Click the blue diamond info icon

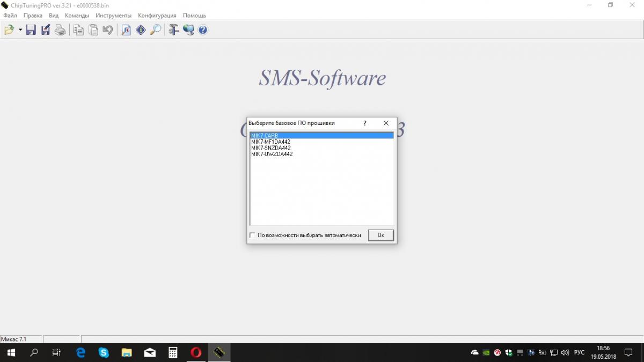[x=141, y=30]
